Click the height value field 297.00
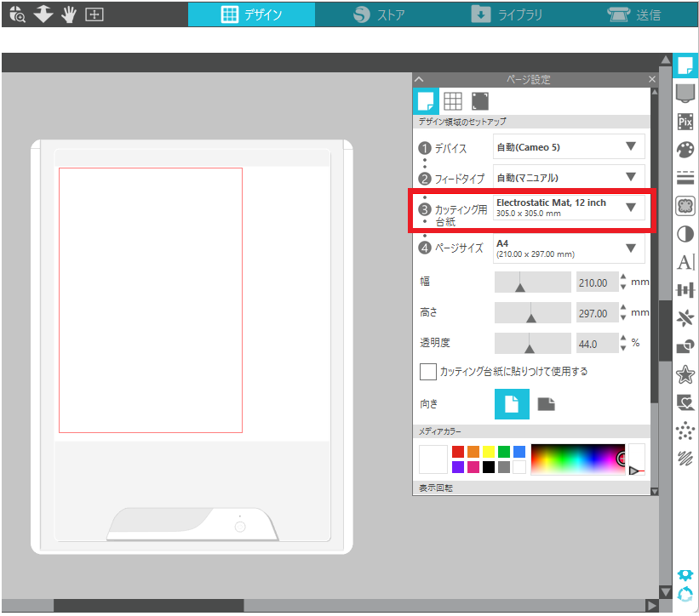 597,313
